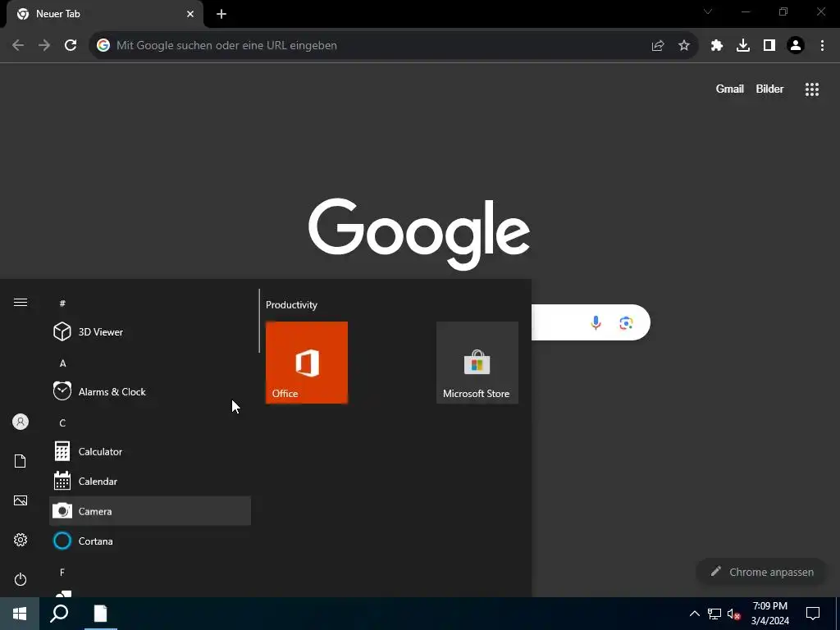Image resolution: width=840 pixels, height=630 pixels.
Task: Open the Calendar app
Action: point(150,481)
